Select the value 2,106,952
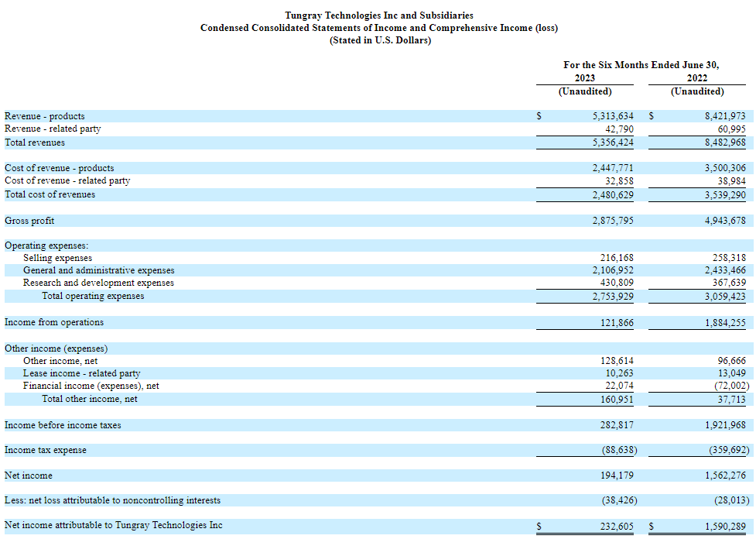Screen dimensions: 756x539 coord(613,270)
